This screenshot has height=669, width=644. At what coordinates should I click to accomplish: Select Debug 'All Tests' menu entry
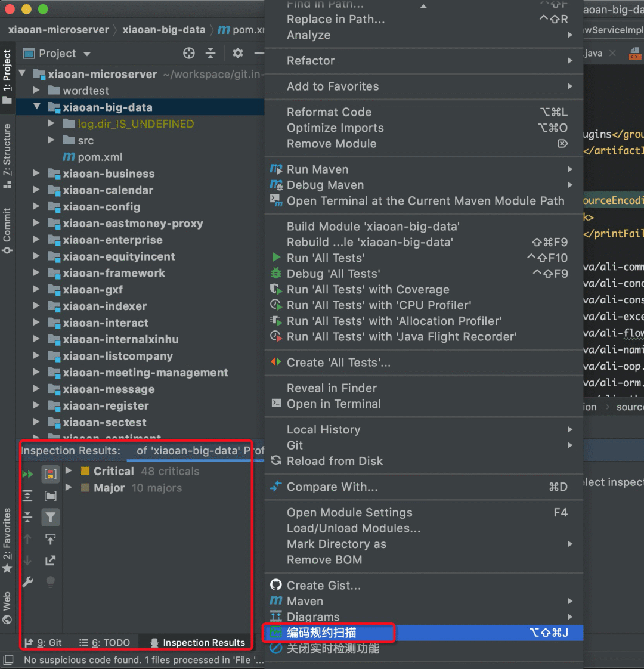tap(424, 274)
